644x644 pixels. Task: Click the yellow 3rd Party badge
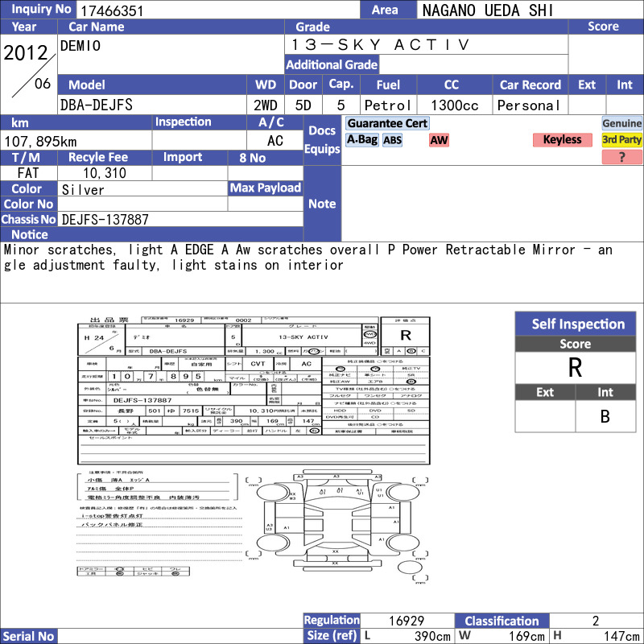pyautogui.click(x=621, y=140)
